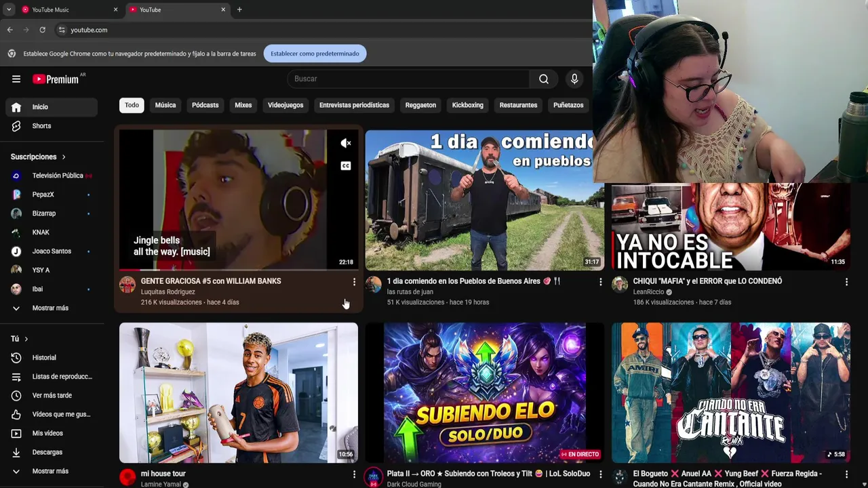Open YSY A channel subscription

coord(52,270)
